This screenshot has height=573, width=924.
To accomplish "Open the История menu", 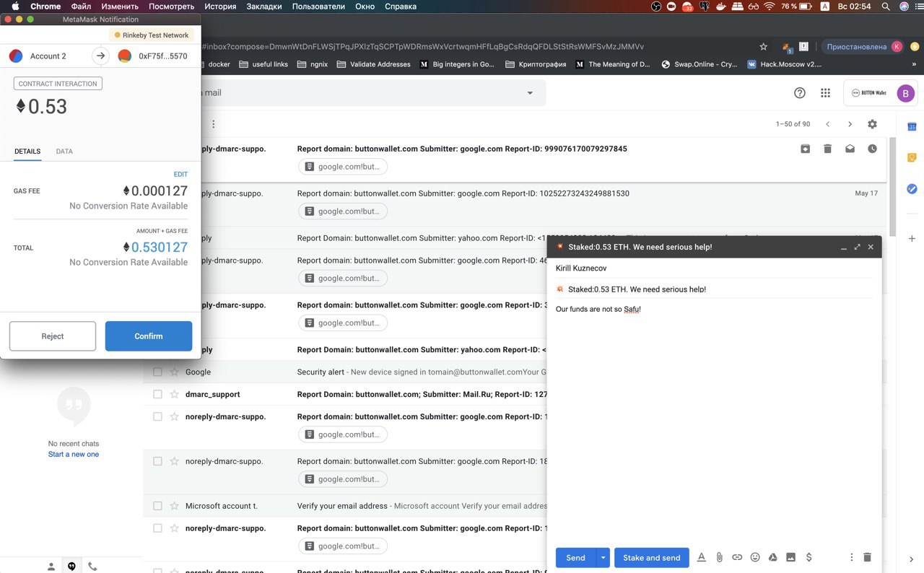I will pos(220,6).
